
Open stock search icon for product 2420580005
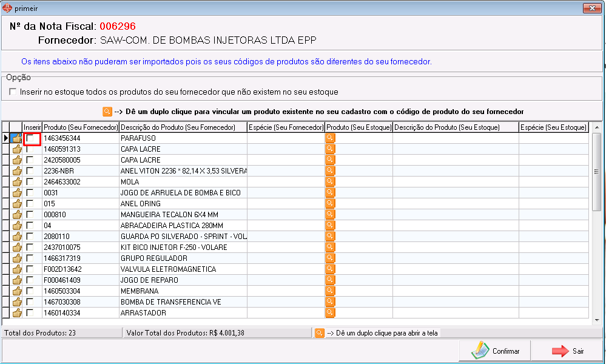click(329, 160)
